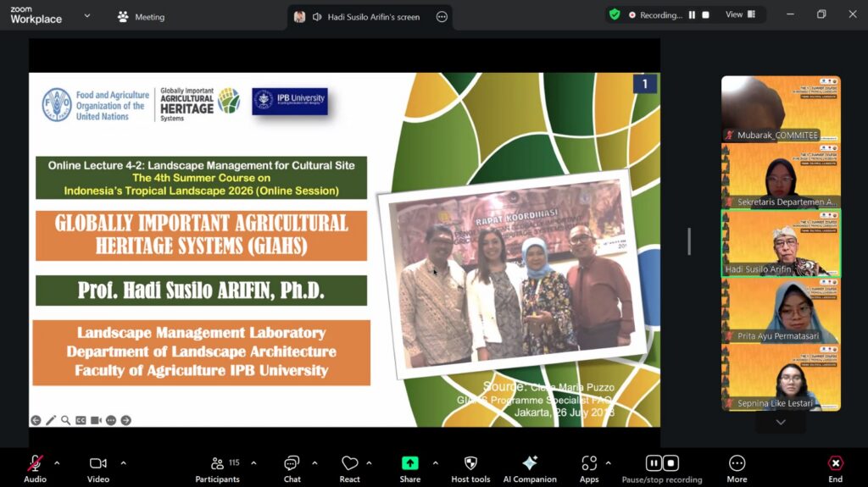The width and height of the screenshot is (868, 487).
Task: Open the Meeting tab
Action: [x=142, y=17]
